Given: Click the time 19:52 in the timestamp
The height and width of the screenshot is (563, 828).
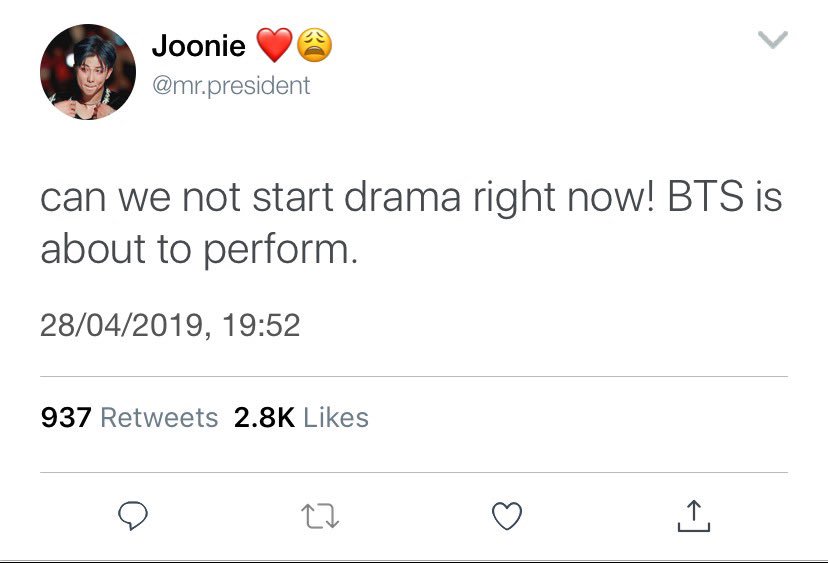Looking at the screenshot, I should coord(261,325).
